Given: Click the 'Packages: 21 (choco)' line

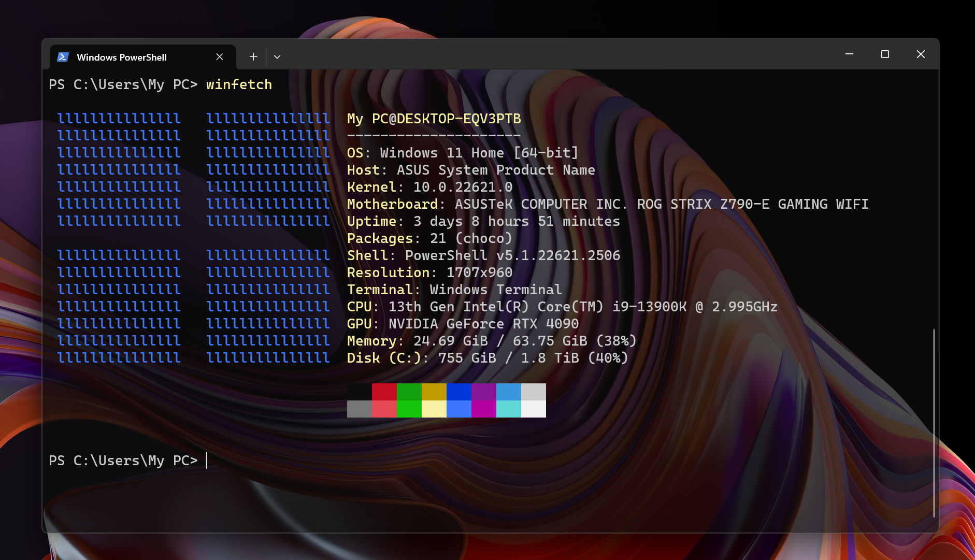Looking at the screenshot, I should click(x=429, y=238).
